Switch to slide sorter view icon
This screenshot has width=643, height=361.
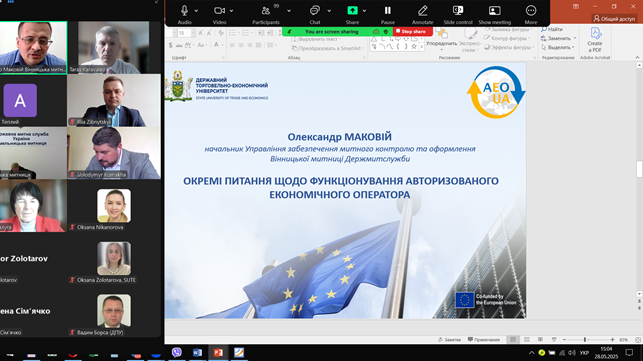(x=527, y=340)
